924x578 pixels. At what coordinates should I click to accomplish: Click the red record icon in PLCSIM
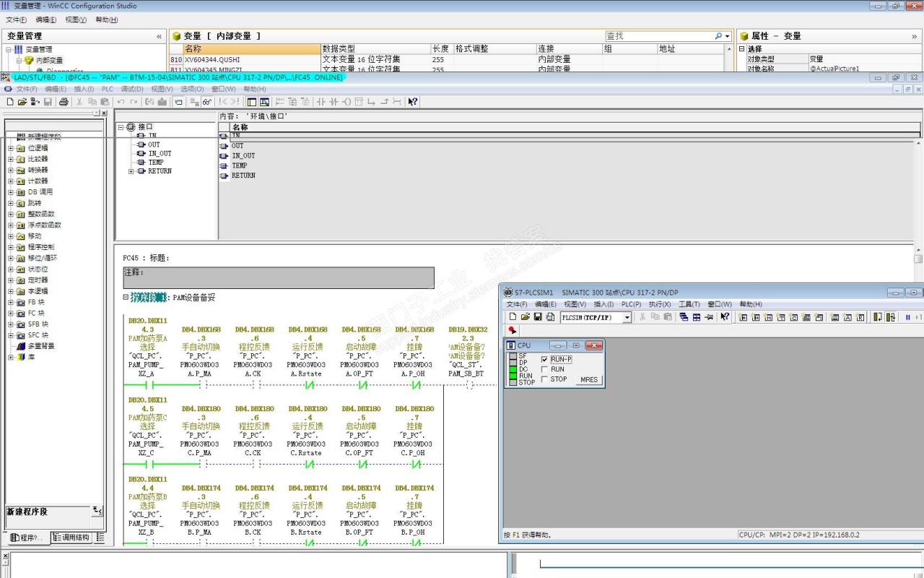tap(513, 330)
